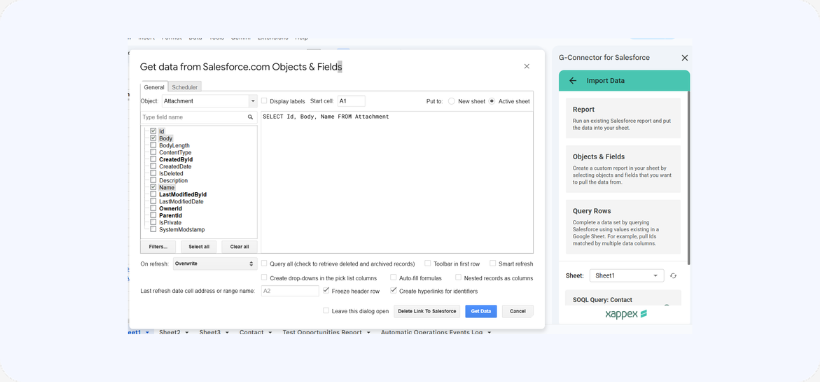Check the SystemModstamp field
820x382 pixels.
153,229
